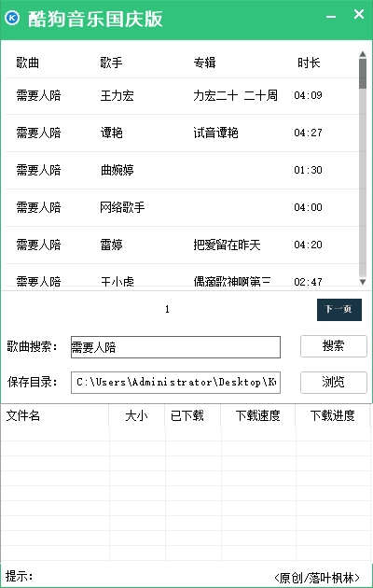The height and width of the screenshot is (588, 373).
Task: Click duration 04:09
Action: [308, 95]
